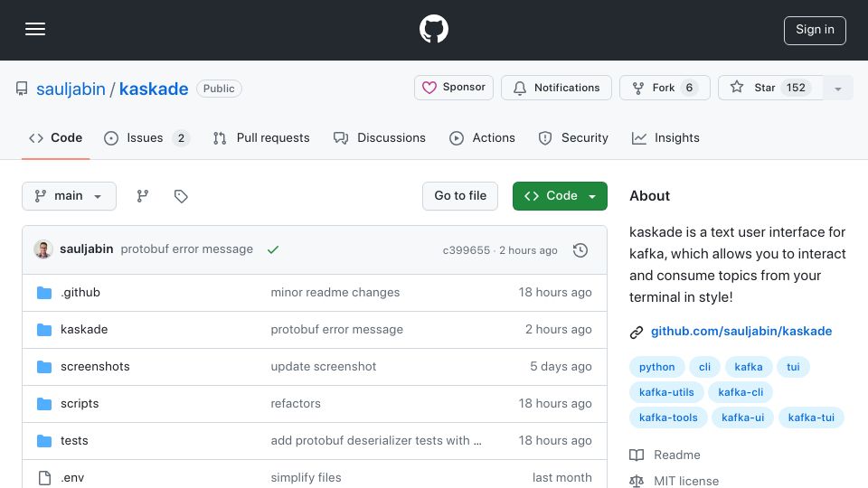The width and height of the screenshot is (868, 488).
Task: Open kaskade repository name link
Action: coord(154,89)
